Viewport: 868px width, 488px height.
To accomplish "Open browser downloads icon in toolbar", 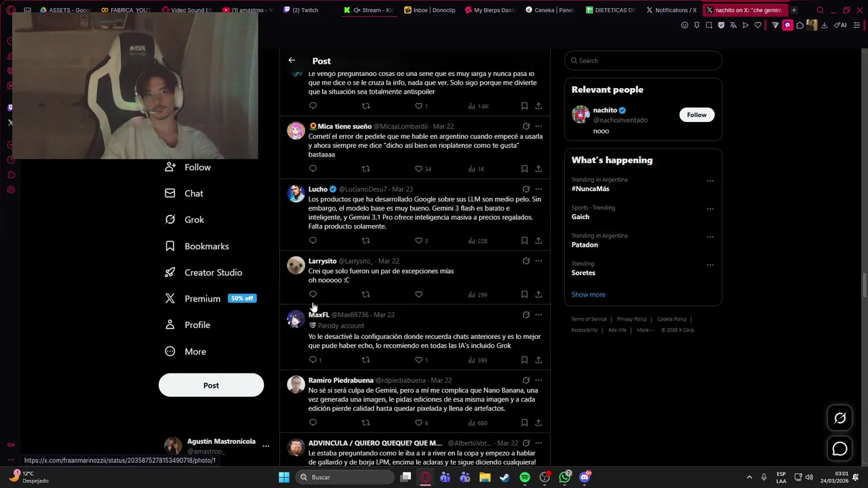I will [824, 25].
